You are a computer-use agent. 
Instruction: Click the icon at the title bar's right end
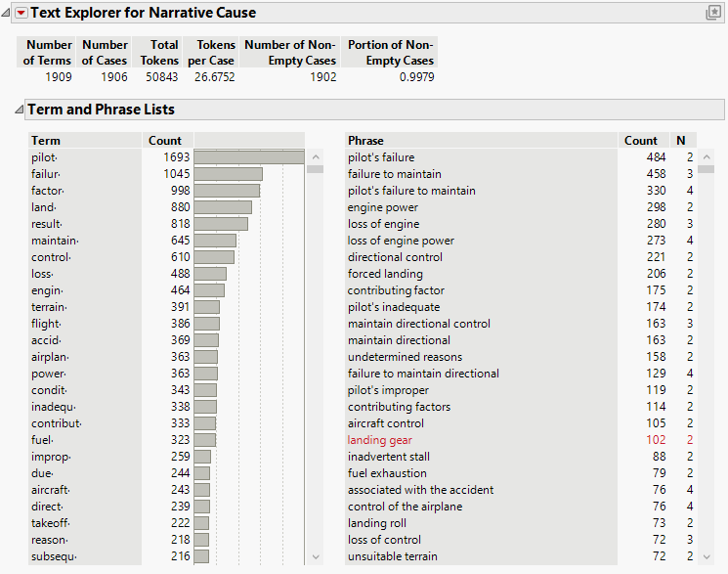713,13
